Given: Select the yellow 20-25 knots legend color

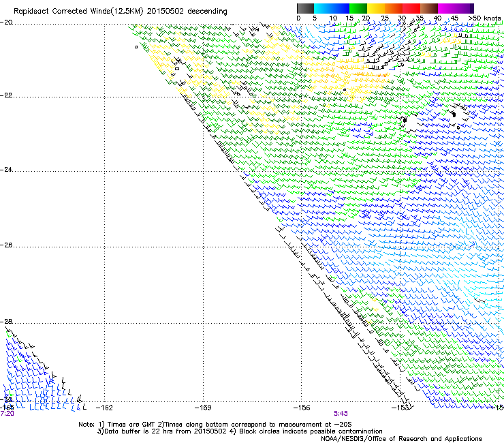Looking at the screenshot, I should coord(376,8).
